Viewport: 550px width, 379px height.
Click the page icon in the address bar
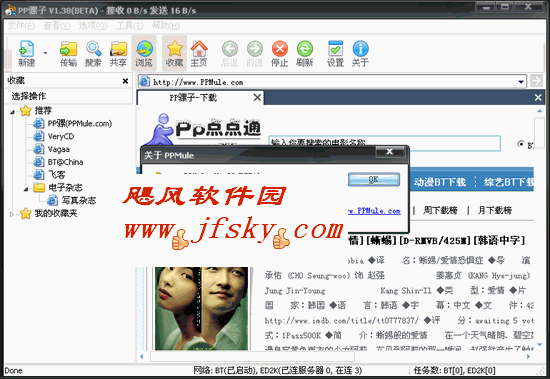144,82
